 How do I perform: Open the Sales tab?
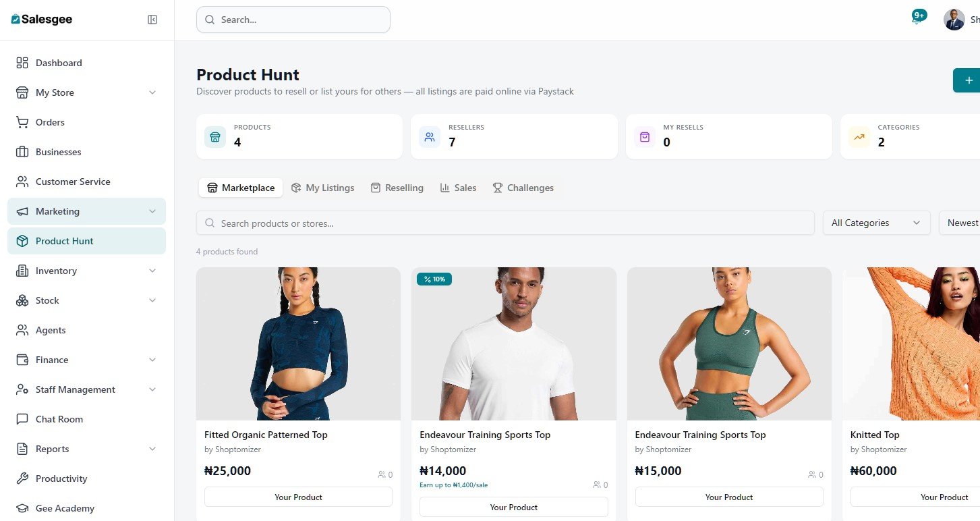458,188
